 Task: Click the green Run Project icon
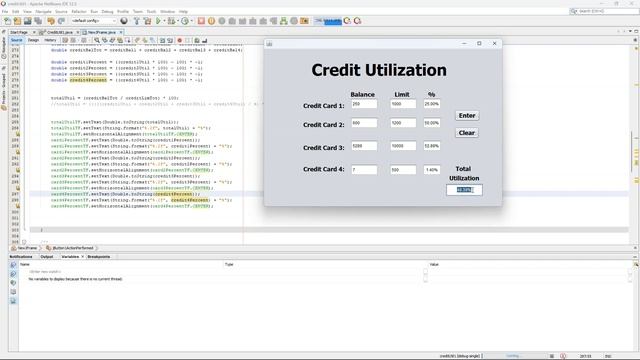(x=158, y=21)
